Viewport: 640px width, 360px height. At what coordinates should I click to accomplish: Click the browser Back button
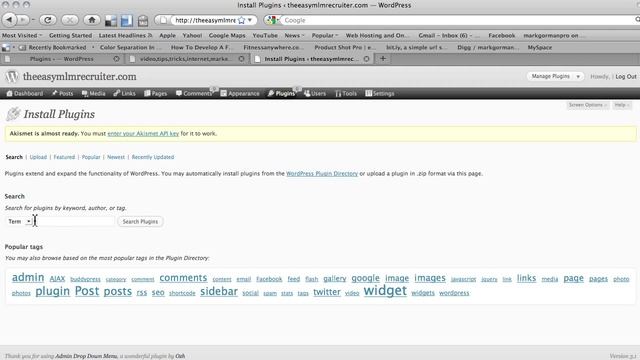[x=9, y=20]
